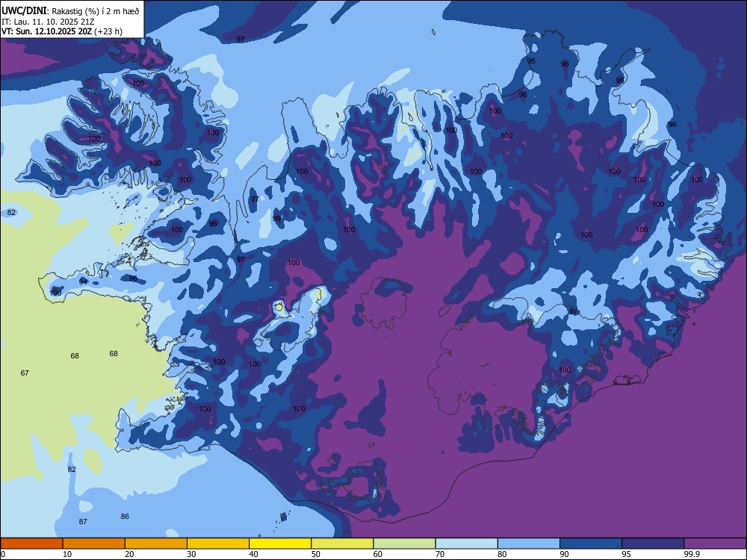Click the 'Rakastig (%) í 2 m hæð' label
The width and height of the screenshot is (747, 560).
[96, 11]
